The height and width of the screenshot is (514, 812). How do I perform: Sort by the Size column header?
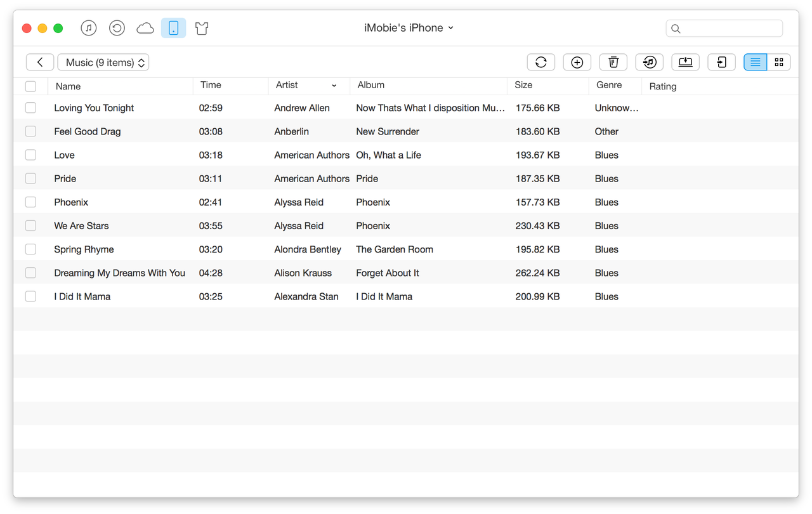tap(523, 85)
